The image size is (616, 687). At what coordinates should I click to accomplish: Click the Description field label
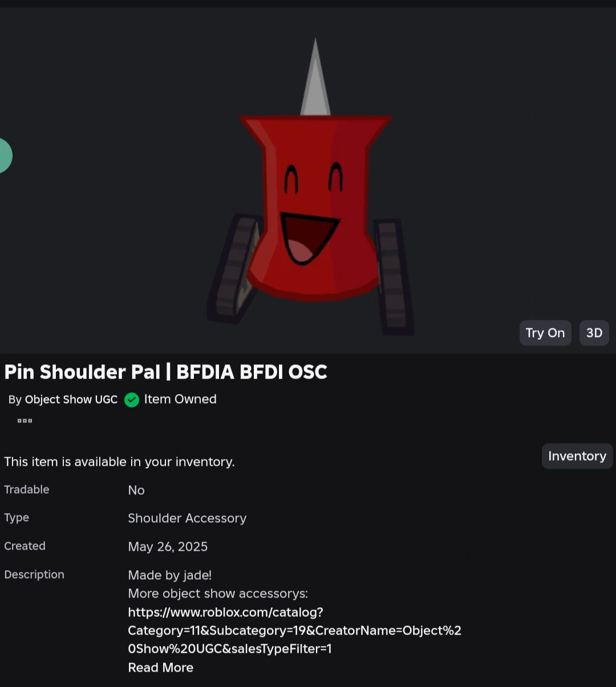34,575
